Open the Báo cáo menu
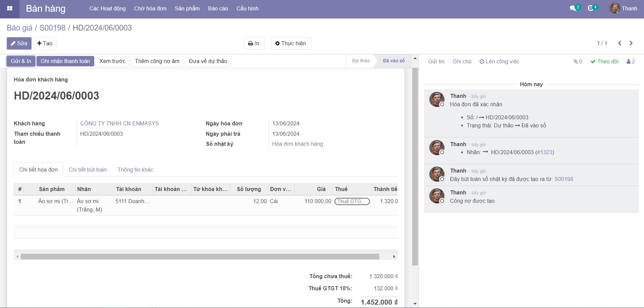This screenshot has width=644, height=308. coord(218,9)
